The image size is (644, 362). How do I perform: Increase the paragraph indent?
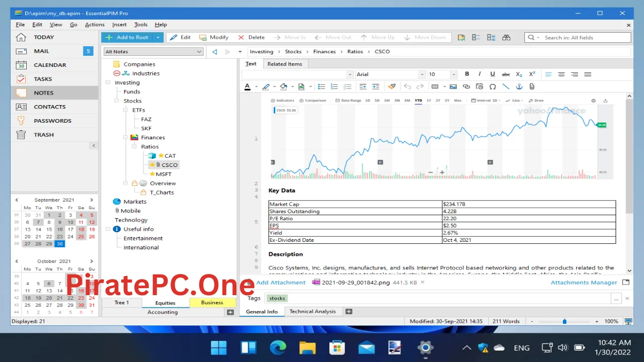tap(375, 86)
